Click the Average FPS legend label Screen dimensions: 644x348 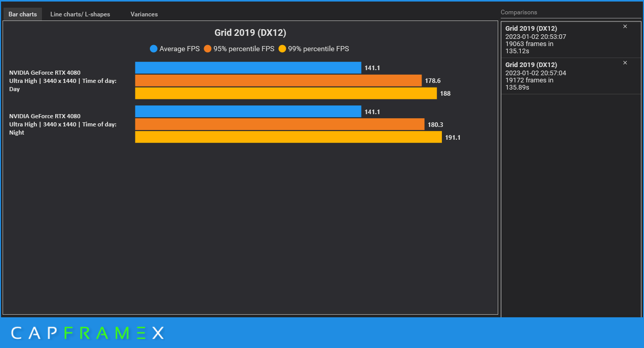179,49
